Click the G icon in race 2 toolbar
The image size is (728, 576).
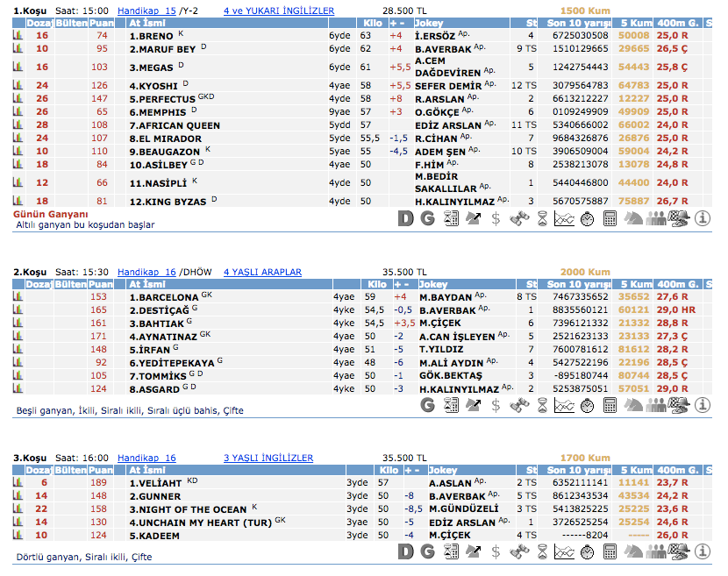coord(427,404)
